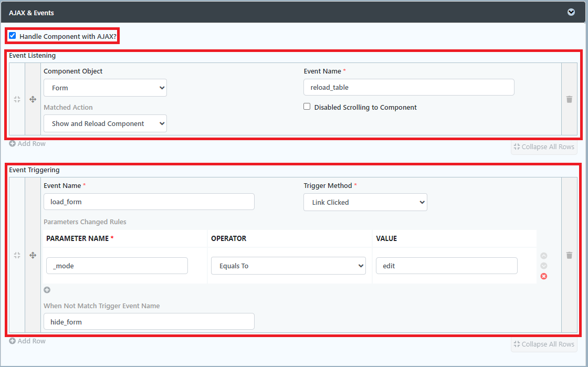Click Collapse All Rows under Event Triggering
This screenshot has height=367, width=588.
coord(543,344)
